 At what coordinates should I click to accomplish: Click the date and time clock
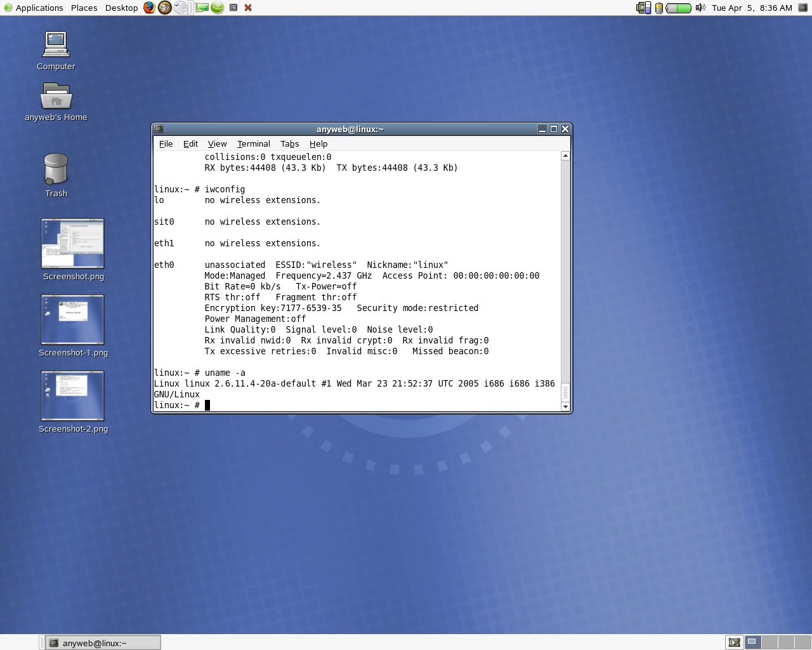[x=752, y=8]
